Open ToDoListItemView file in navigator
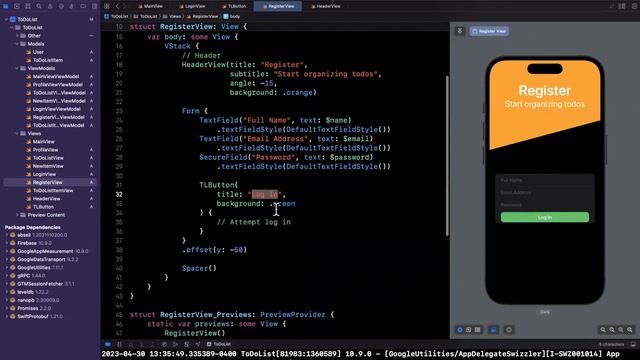The height and width of the screenshot is (360, 640). pyautogui.click(x=53, y=191)
